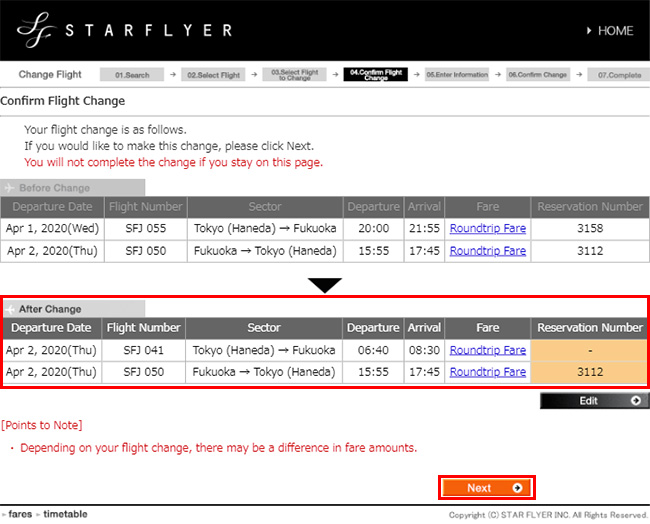The height and width of the screenshot is (524, 650).
Task: Click the 04.Confirm Flight Change step
Action: click(x=375, y=75)
